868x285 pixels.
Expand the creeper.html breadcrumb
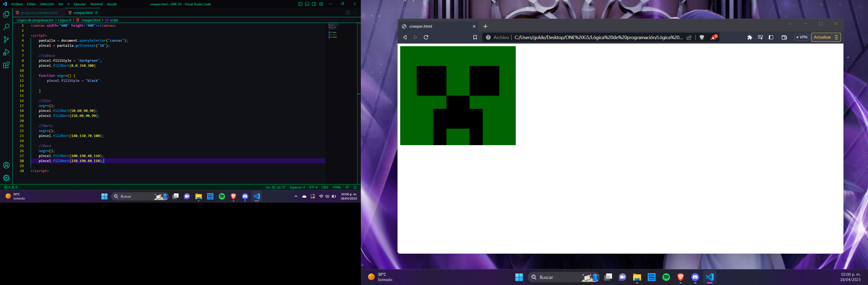pyautogui.click(x=88, y=20)
